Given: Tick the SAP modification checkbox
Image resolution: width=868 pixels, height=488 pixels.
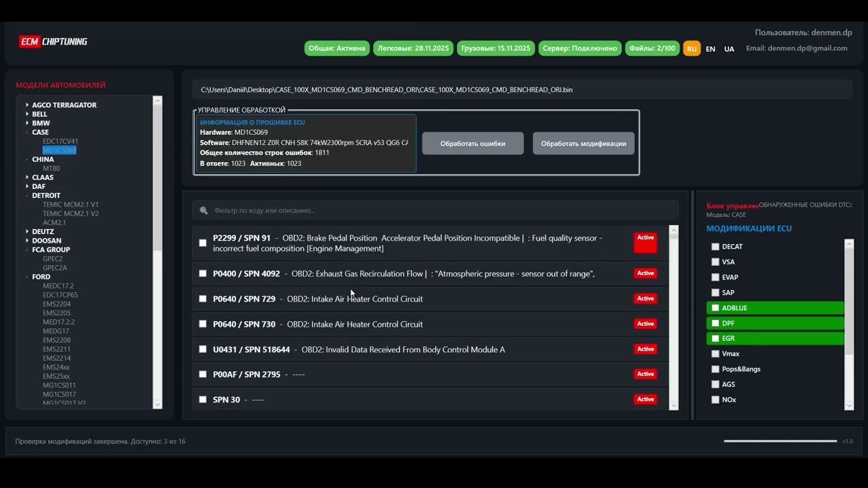Looking at the screenshot, I should point(715,293).
